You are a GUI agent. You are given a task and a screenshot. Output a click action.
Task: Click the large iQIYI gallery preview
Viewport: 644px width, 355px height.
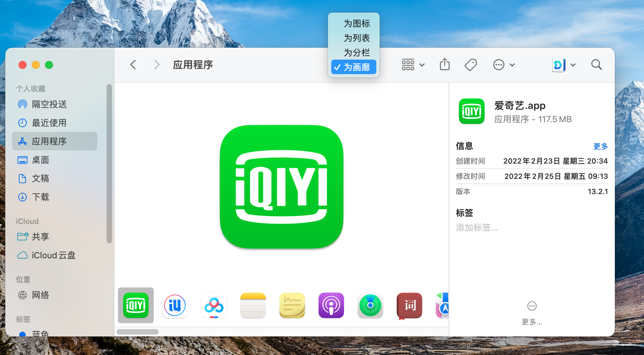tap(282, 187)
